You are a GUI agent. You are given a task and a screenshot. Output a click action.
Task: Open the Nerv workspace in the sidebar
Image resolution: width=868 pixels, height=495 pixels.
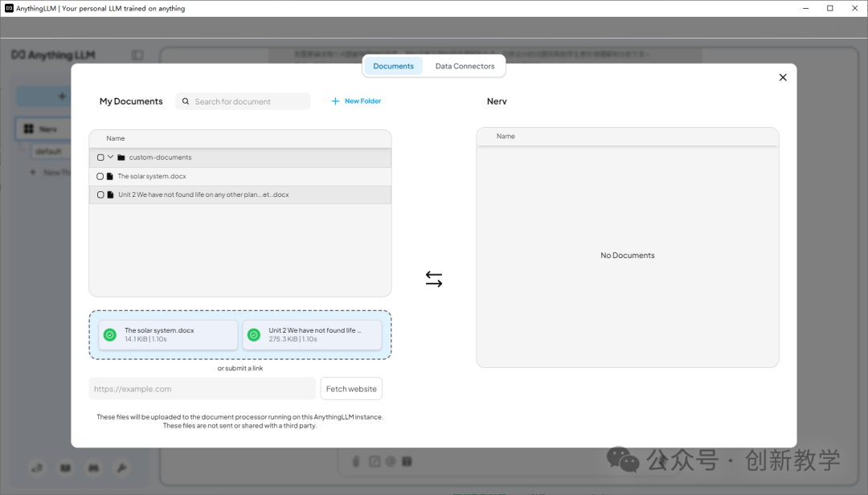click(43, 129)
